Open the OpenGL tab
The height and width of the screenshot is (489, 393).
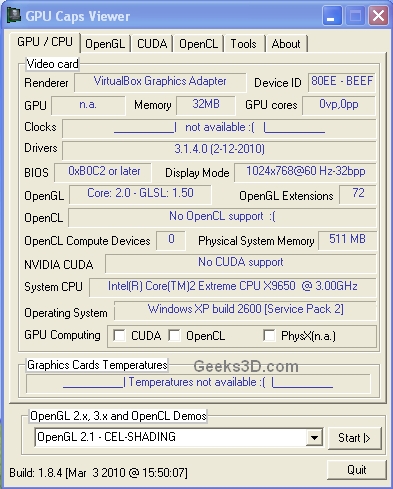point(105,44)
